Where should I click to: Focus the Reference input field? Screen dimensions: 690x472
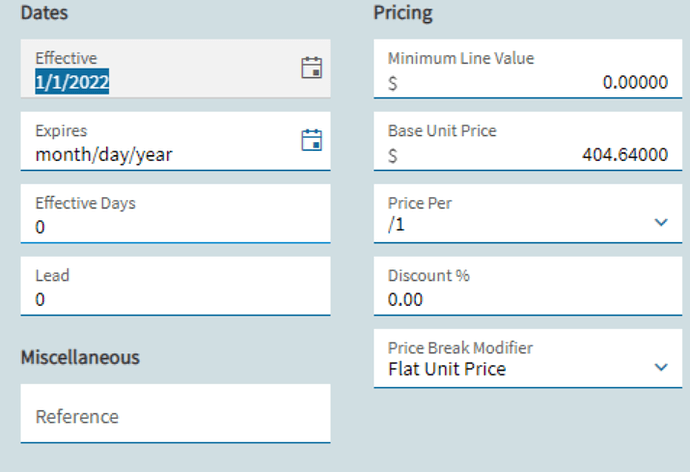pos(175,413)
